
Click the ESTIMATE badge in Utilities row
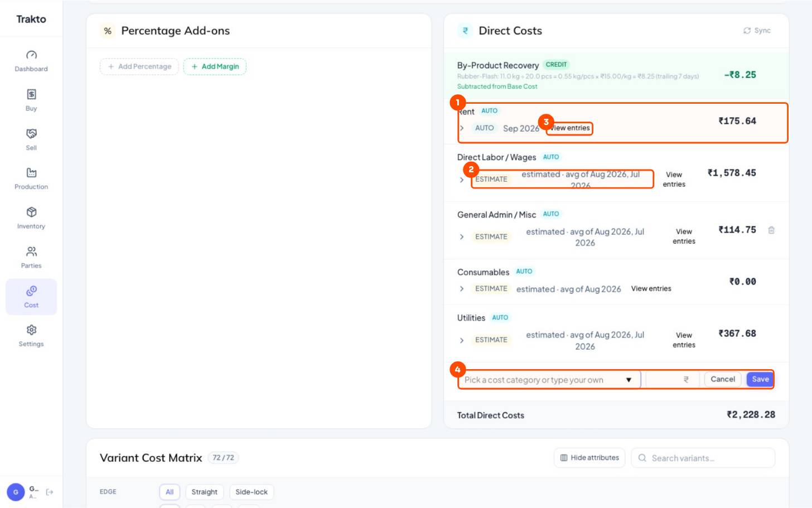tap(491, 340)
